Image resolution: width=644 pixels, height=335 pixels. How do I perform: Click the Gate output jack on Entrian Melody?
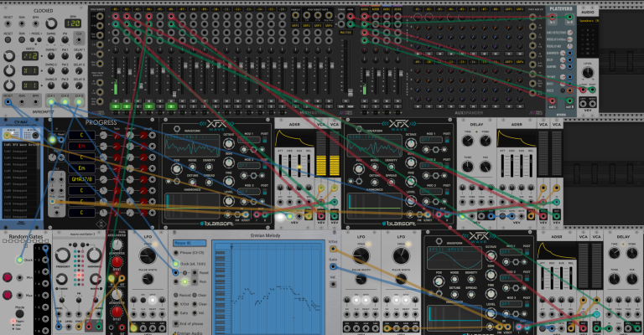[x=333, y=266]
